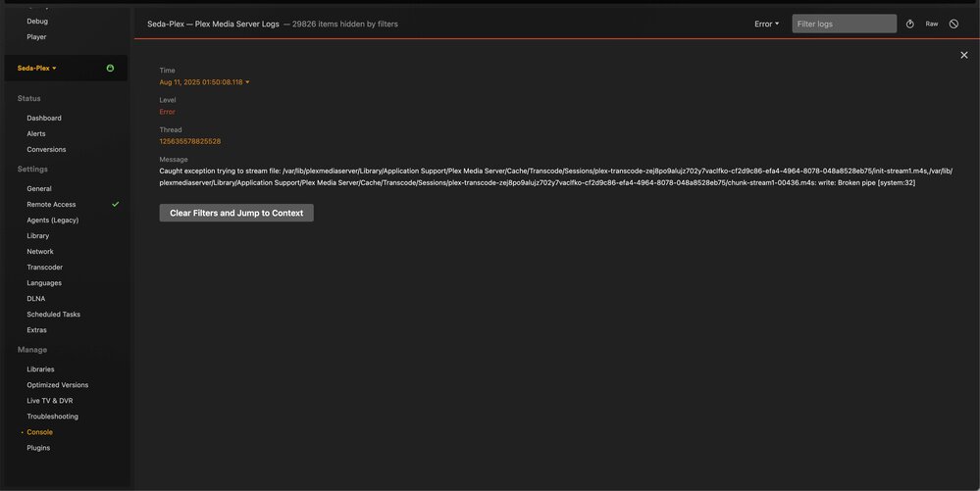Click the Manage section heading
980x491 pixels.
point(31,350)
